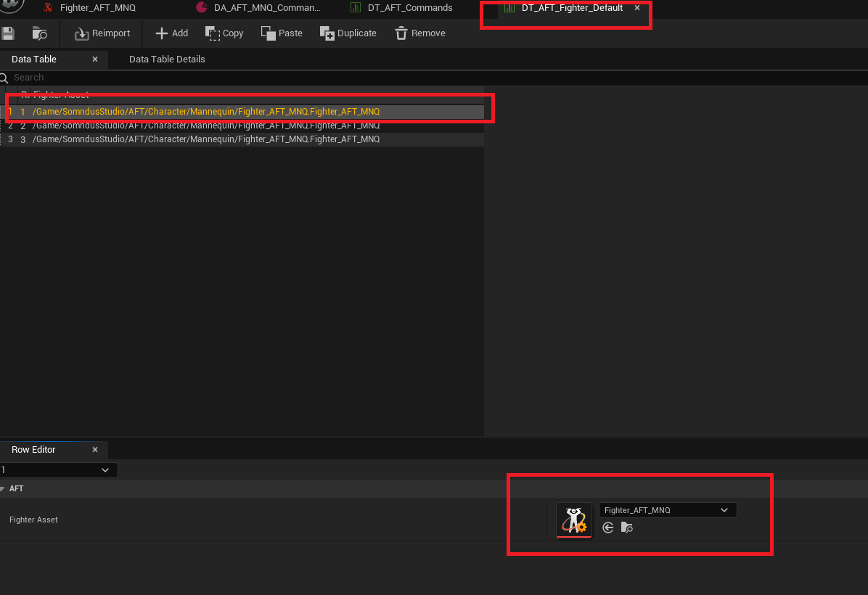Select row 3 in the data table
868x595 pixels.
pyautogui.click(x=206, y=139)
